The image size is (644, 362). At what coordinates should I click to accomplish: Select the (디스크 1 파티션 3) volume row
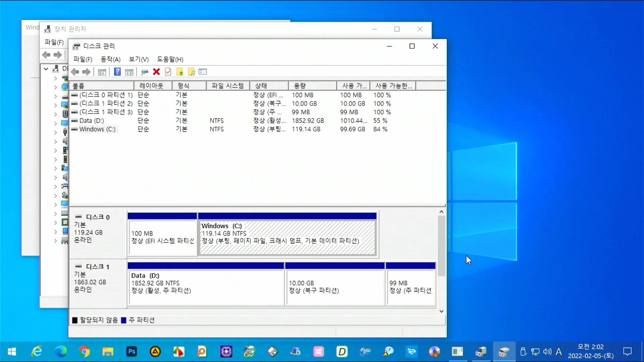[257, 112]
